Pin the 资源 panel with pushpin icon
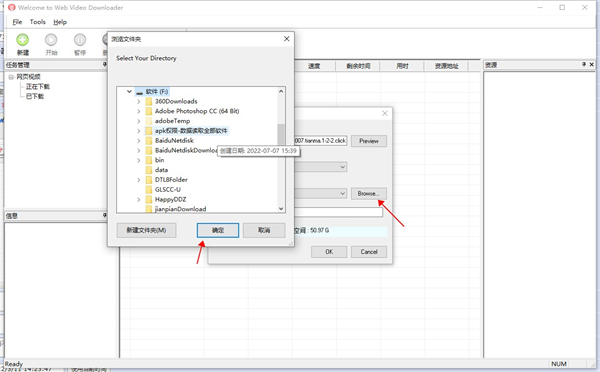 click(584, 65)
